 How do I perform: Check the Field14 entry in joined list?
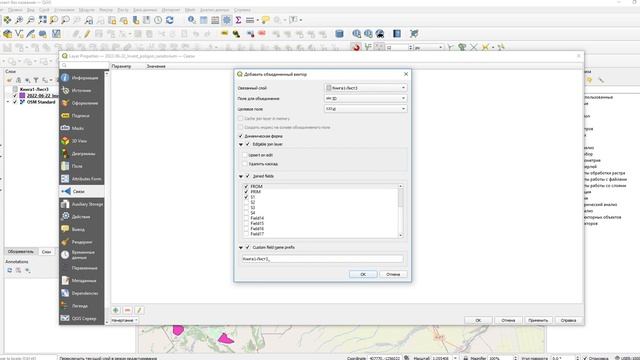click(246, 218)
